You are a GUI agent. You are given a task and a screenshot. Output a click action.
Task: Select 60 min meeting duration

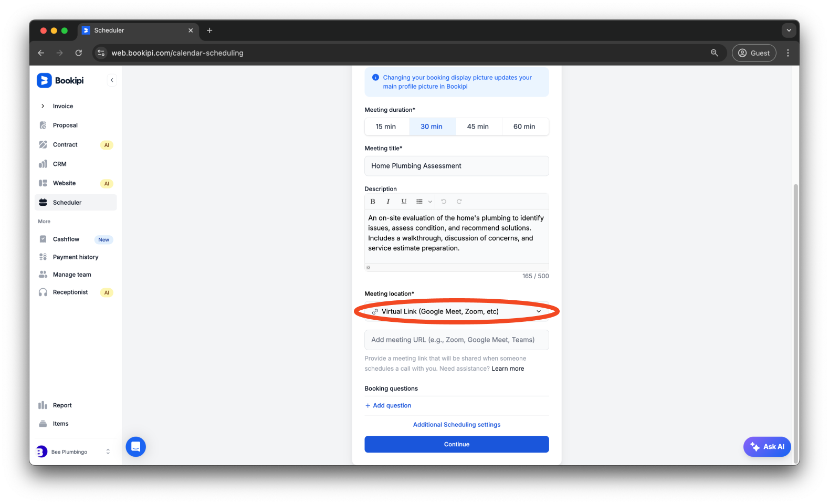[524, 127]
